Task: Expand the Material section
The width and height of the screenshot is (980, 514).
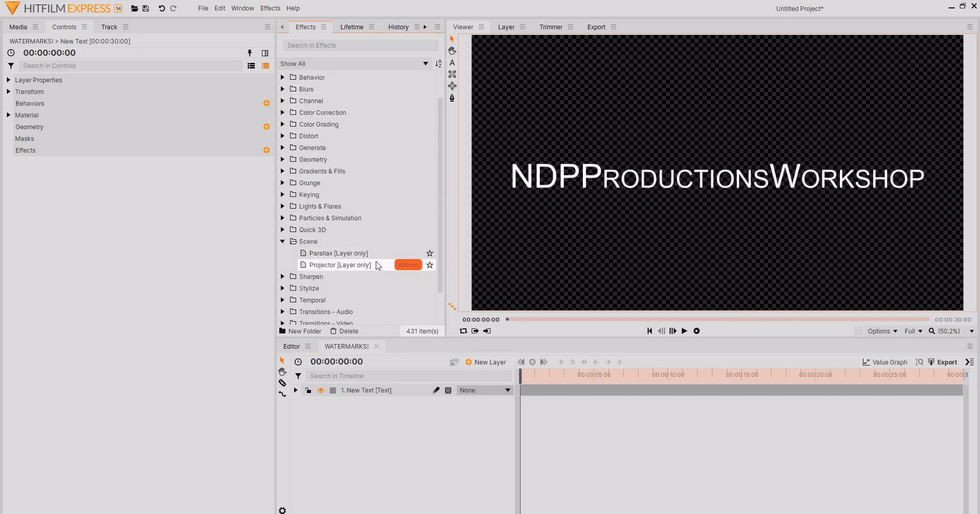Action: (x=9, y=115)
